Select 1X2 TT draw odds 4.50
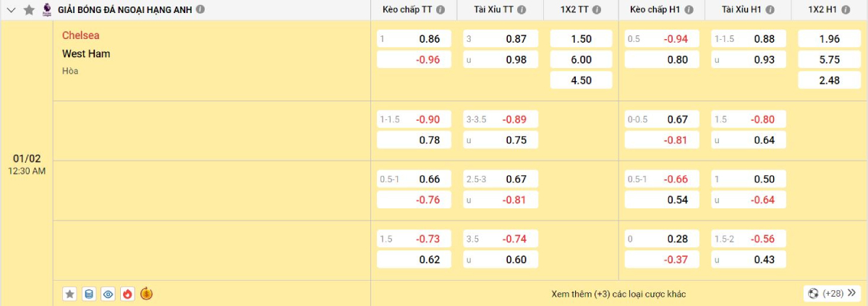Image resolution: width=868 pixels, height=306 pixels. (580, 80)
